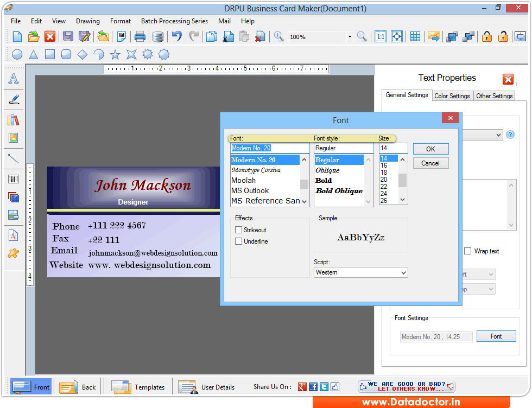Click the Font button in Font Settings

[496, 336]
